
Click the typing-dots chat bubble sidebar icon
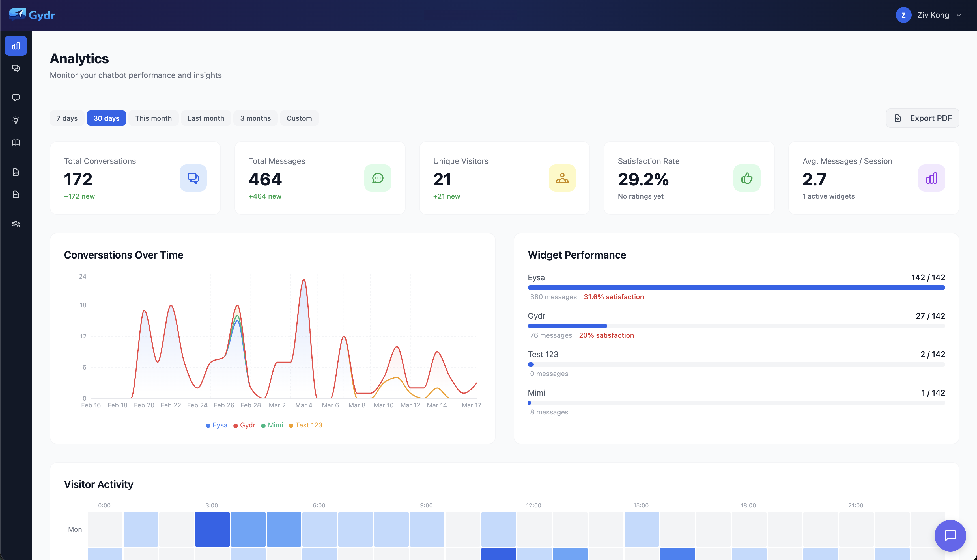[16, 98]
